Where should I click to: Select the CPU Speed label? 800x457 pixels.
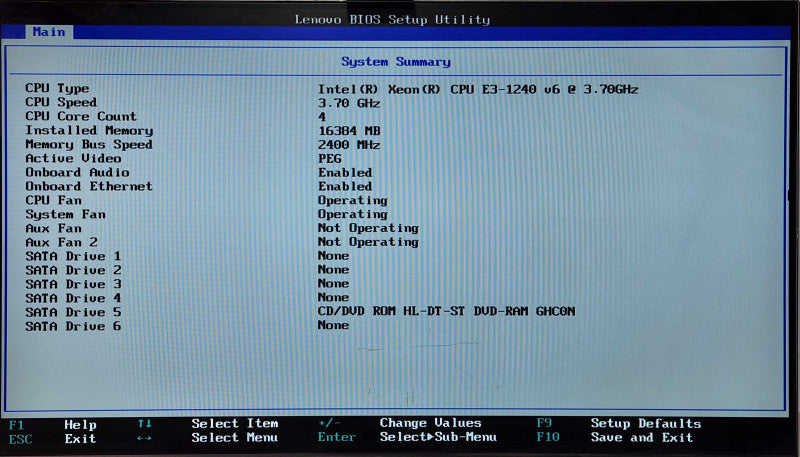point(61,102)
